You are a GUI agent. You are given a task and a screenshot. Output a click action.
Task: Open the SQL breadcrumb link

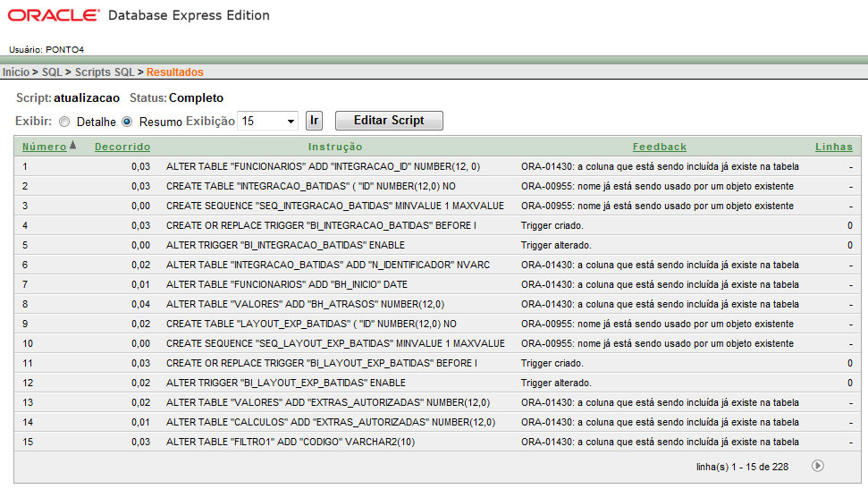click(x=52, y=72)
